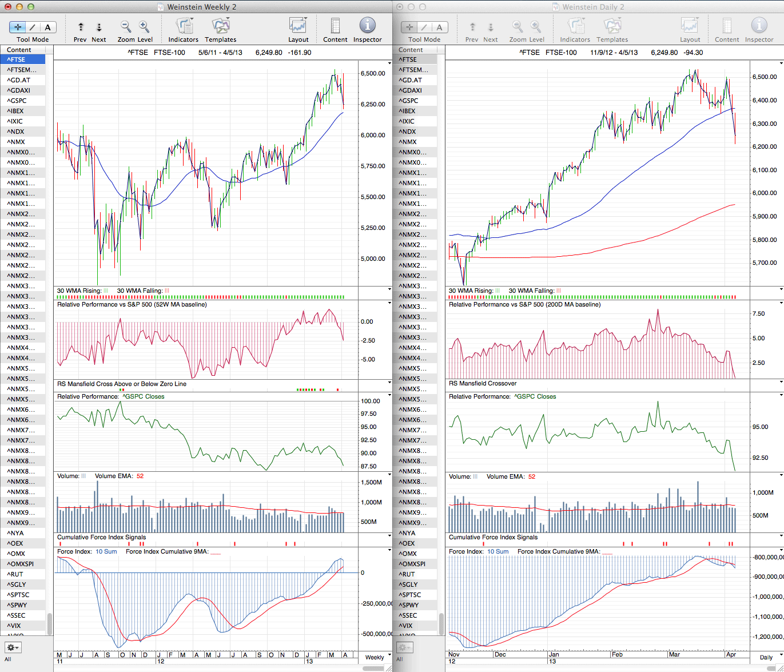The height and width of the screenshot is (672, 784).
Task: Click the Weekly symbol list scrollbar
Action: 50,623
